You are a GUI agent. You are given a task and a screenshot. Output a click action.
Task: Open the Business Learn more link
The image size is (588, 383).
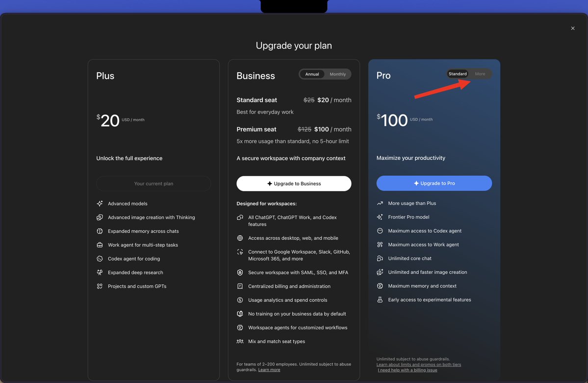[x=269, y=370]
